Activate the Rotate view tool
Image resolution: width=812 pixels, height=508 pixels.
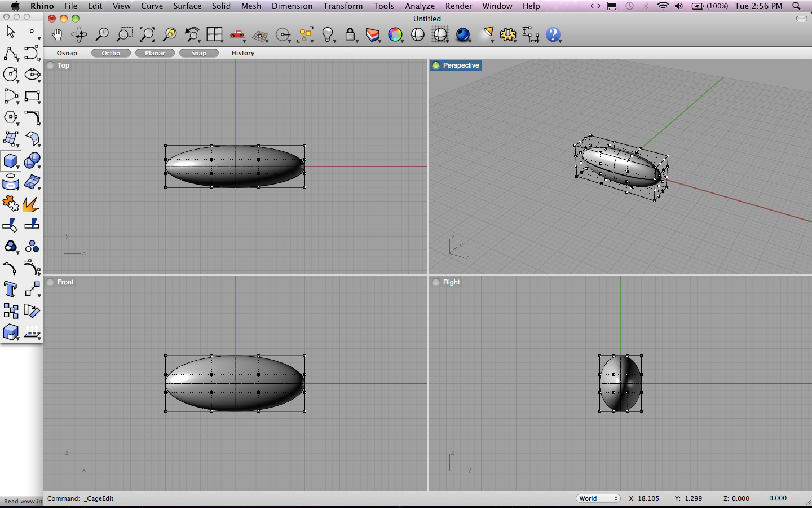click(x=79, y=34)
